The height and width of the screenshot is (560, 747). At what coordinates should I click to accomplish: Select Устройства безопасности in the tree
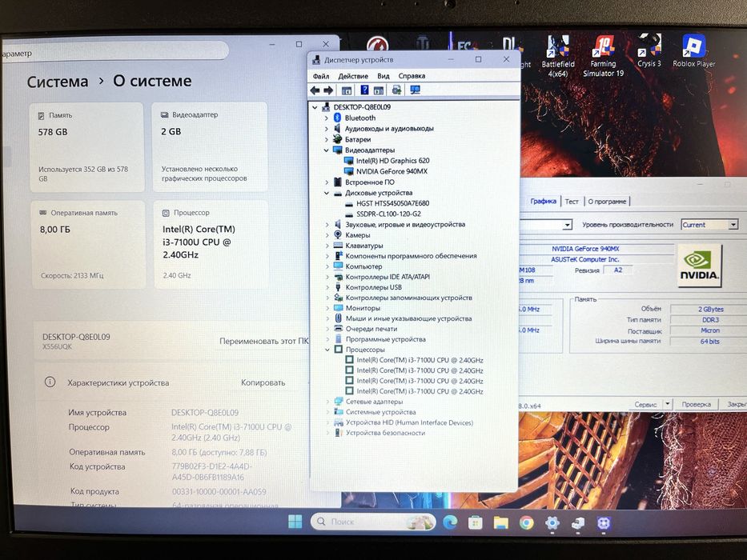tap(385, 433)
